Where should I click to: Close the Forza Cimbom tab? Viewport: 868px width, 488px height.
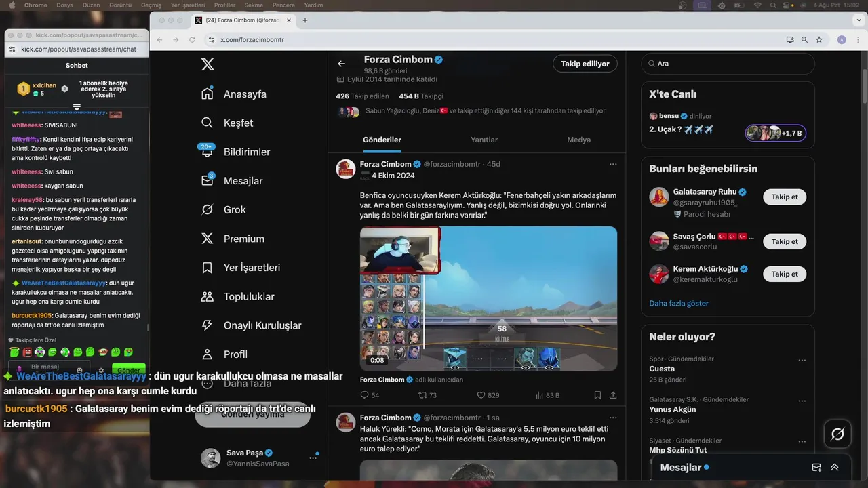[x=289, y=20]
